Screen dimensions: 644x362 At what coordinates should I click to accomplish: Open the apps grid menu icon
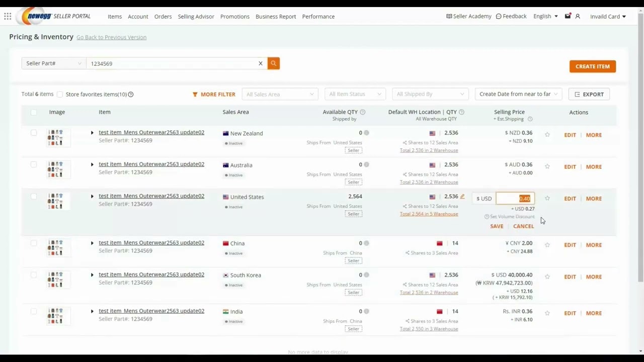(x=8, y=17)
